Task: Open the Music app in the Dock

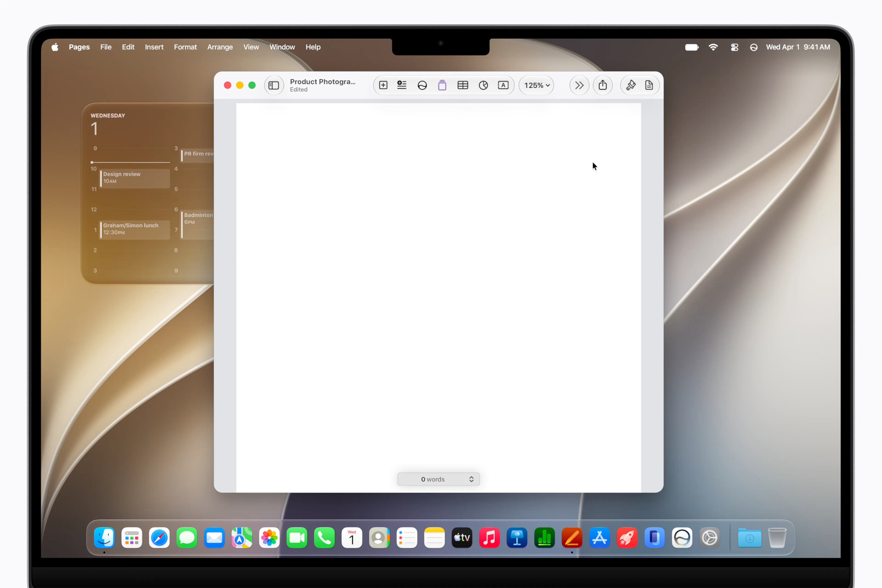Action: point(489,537)
